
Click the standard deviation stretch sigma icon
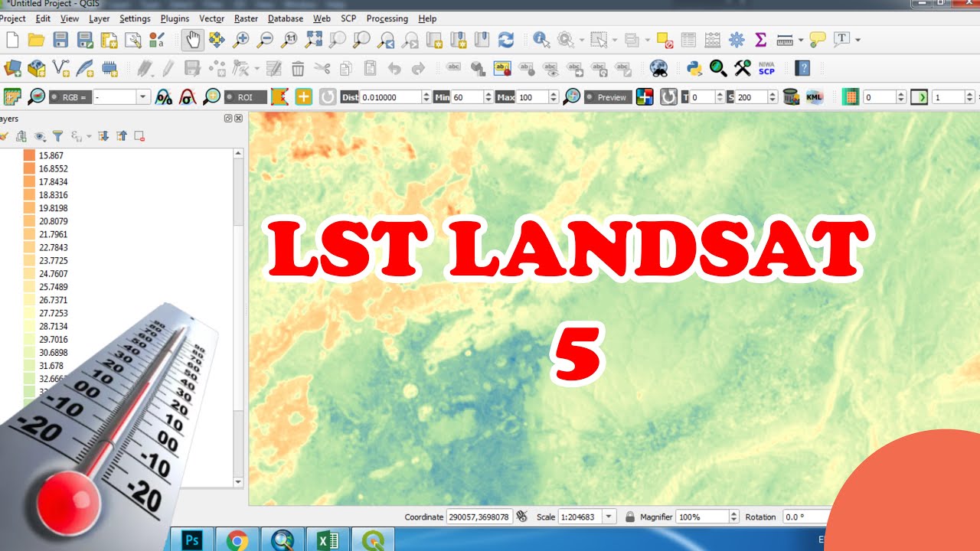[x=188, y=97]
